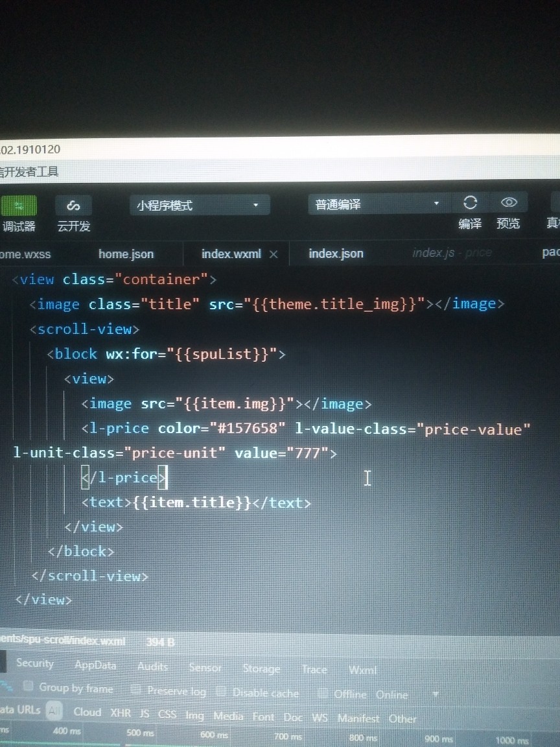Click the 394 B file size in status bar
Image resolution: width=560 pixels, height=747 pixels.
pos(161,642)
